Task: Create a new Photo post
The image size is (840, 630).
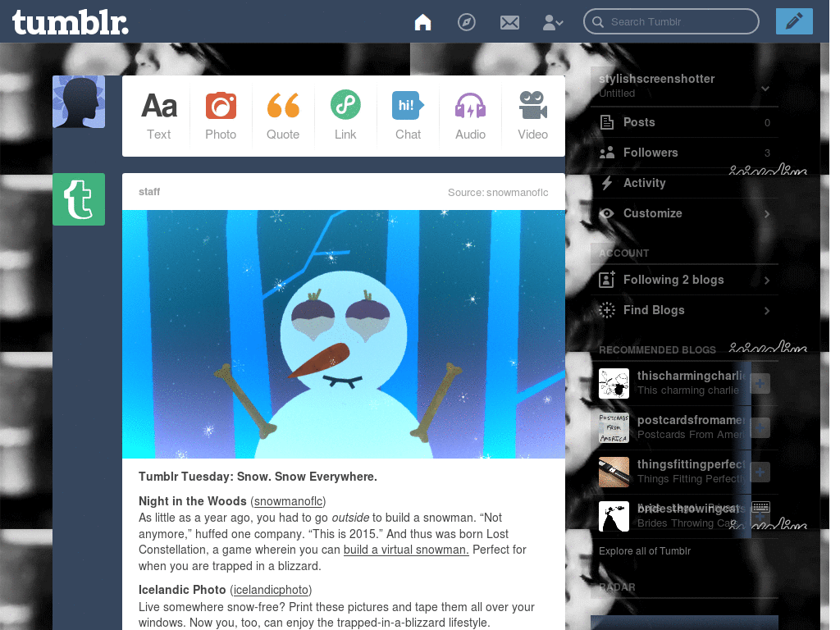Action: tap(221, 116)
